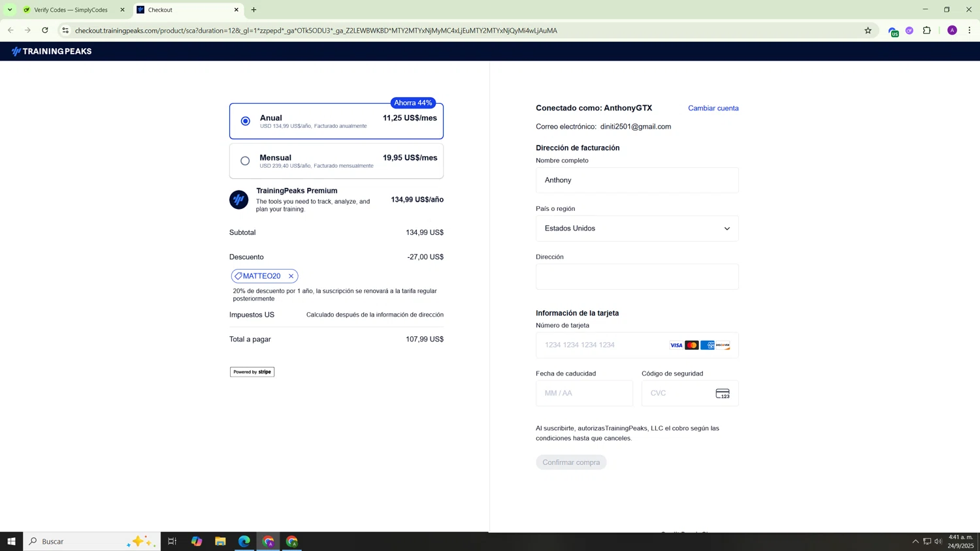Click the -27,00 US$ discount amount
980x551 pixels.
pos(425,257)
